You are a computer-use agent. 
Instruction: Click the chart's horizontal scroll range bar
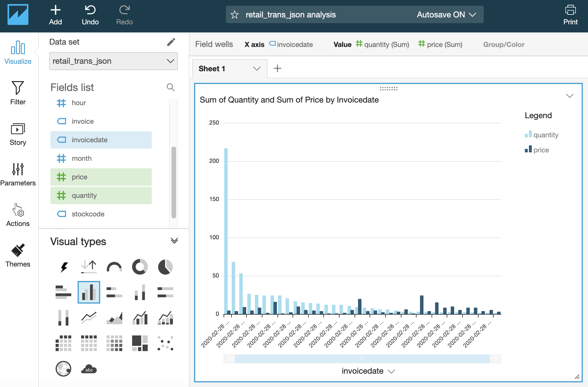click(362, 359)
